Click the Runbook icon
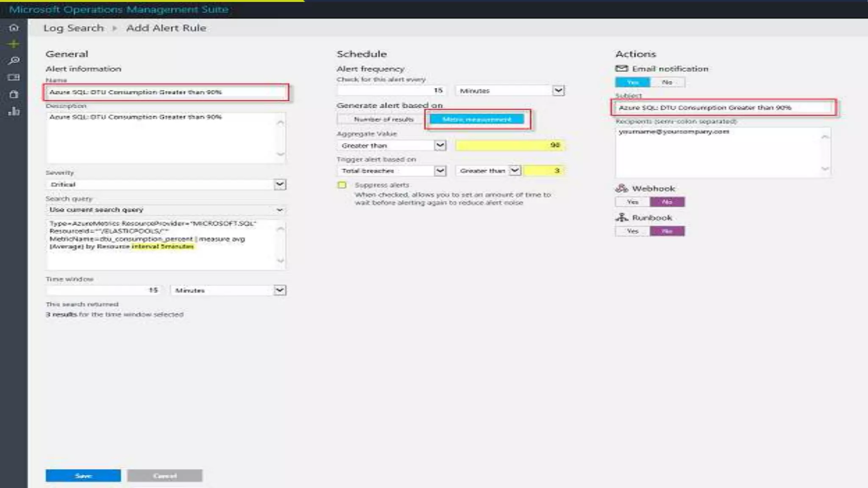The image size is (868, 488). (621, 217)
